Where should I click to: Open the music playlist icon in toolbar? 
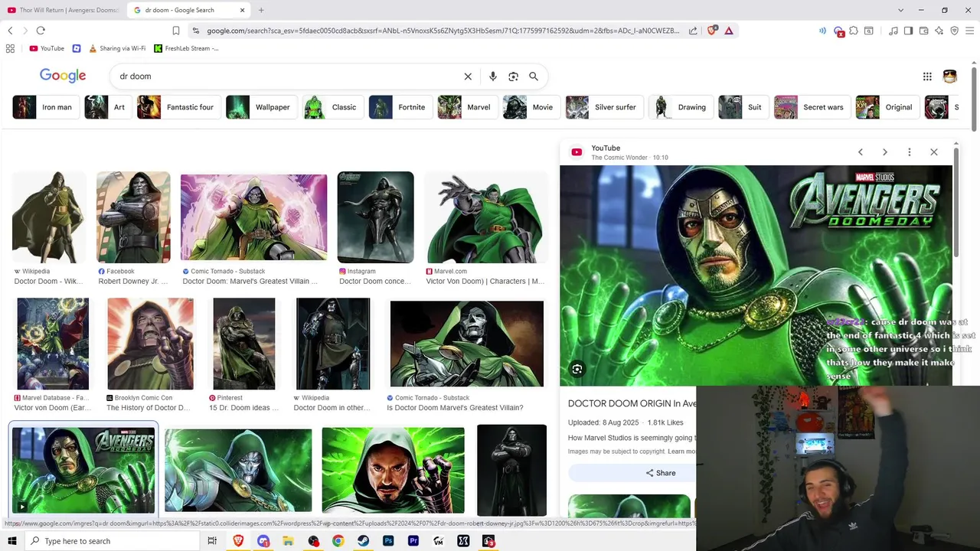point(893,31)
